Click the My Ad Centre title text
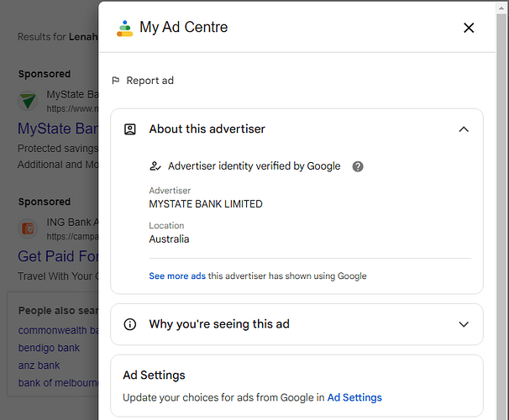The width and height of the screenshot is (509, 420). pyautogui.click(x=183, y=27)
